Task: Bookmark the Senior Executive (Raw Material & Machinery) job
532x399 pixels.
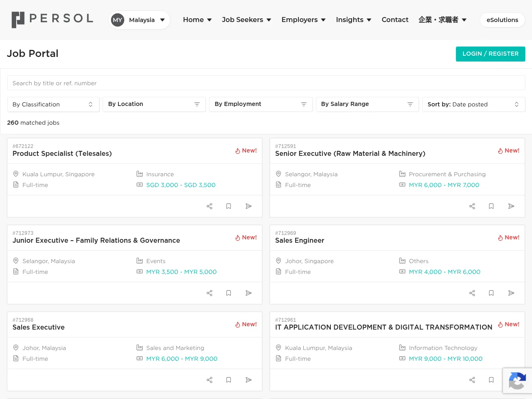Action: pos(491,206)
